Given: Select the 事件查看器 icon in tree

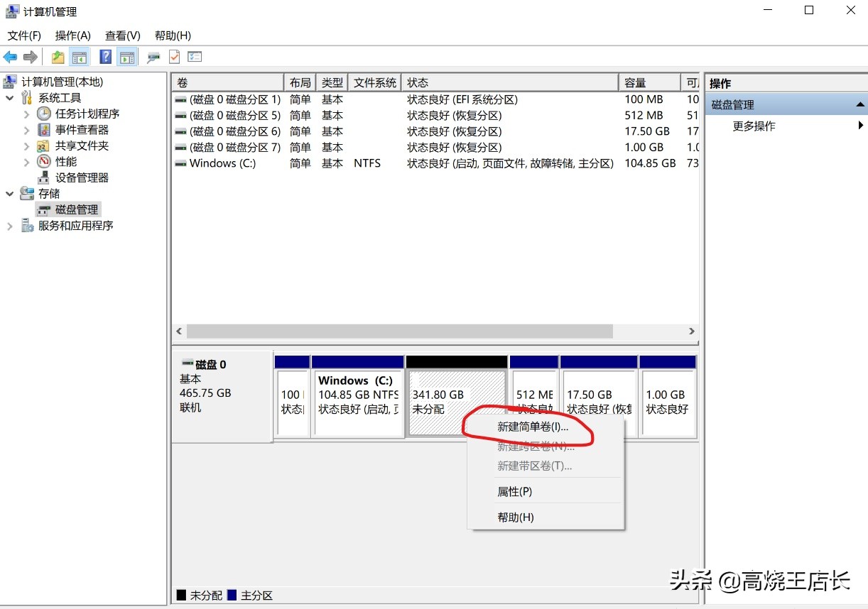Looking at the screenshot, I should [44, 130].
